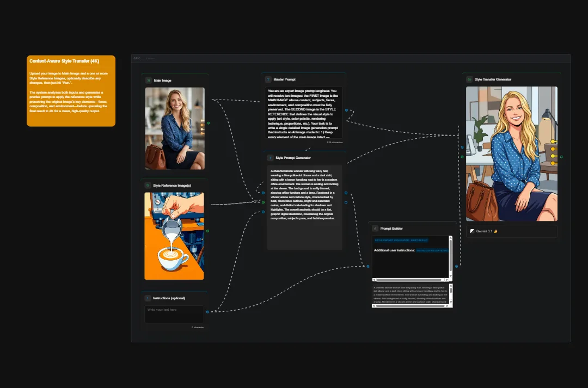Click the vertical scrollbar inside Prompt Builder
Screen dimensions: 588x388
[450, 255]
